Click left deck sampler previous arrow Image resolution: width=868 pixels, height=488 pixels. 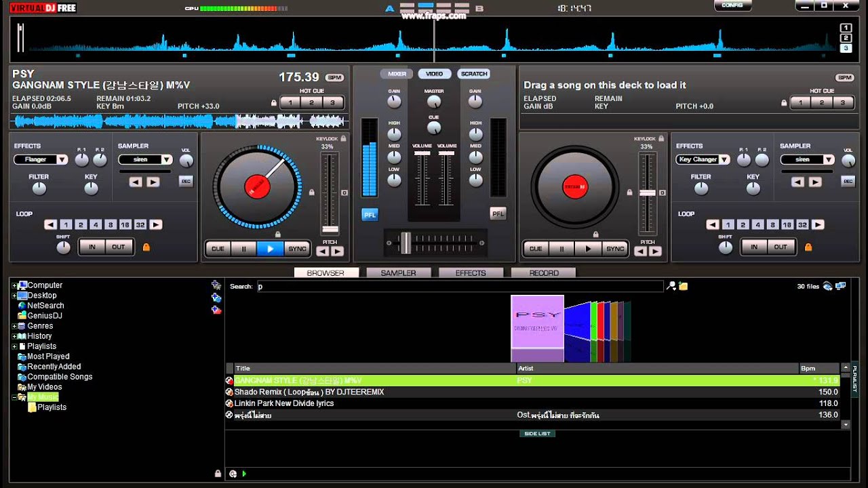pyautogui.click(x=136, y=182)
